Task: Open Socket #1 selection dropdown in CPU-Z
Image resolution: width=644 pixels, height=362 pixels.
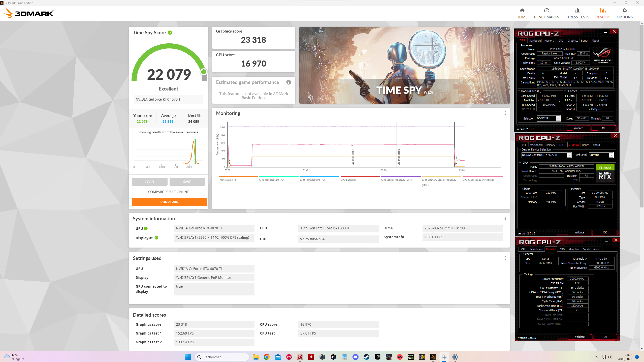Action: tap(549, 118)
